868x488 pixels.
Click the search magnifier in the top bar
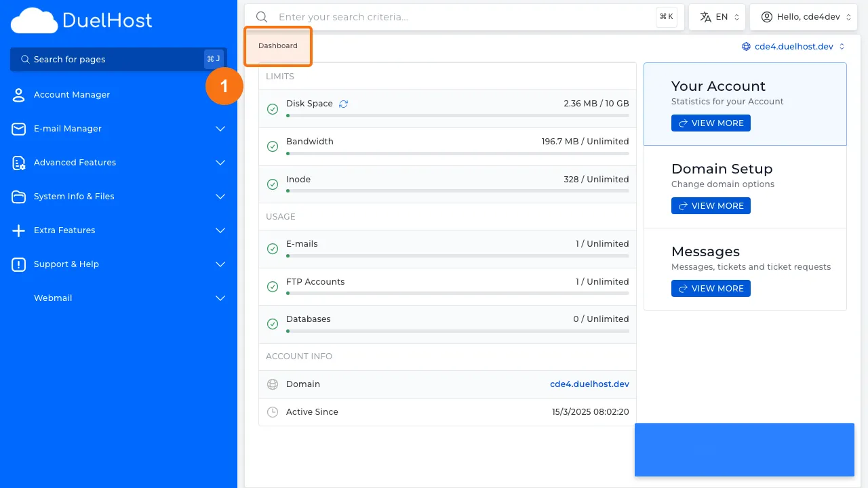(x=262, y=16)
